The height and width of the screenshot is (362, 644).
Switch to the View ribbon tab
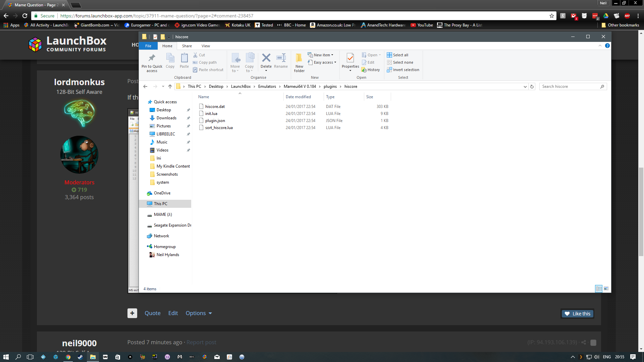[206, 46]
